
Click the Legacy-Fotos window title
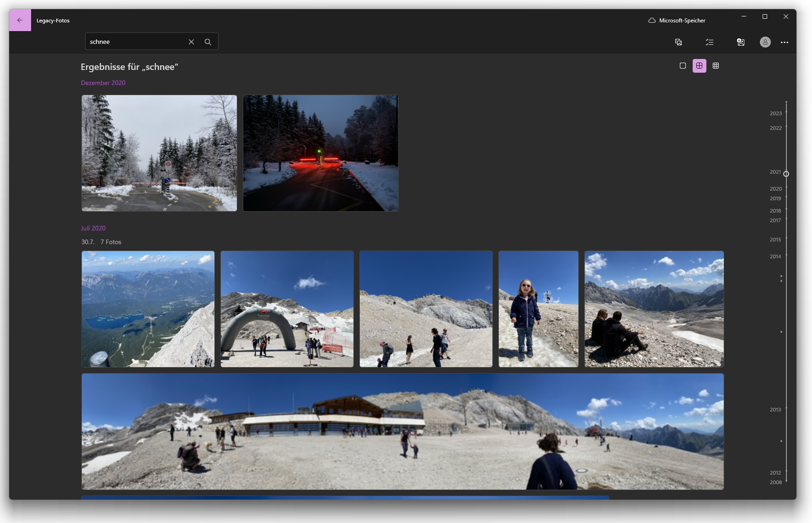click(x=53, y=21)
